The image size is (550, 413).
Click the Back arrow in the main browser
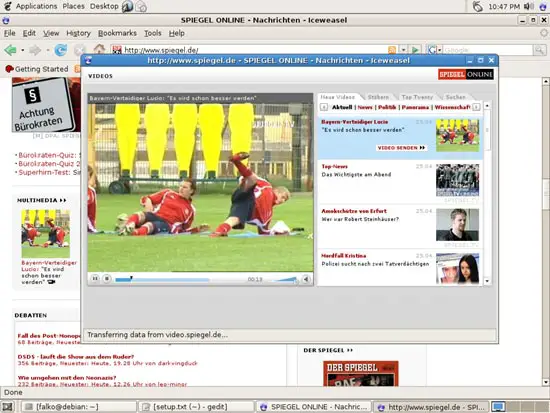(11, 50)
